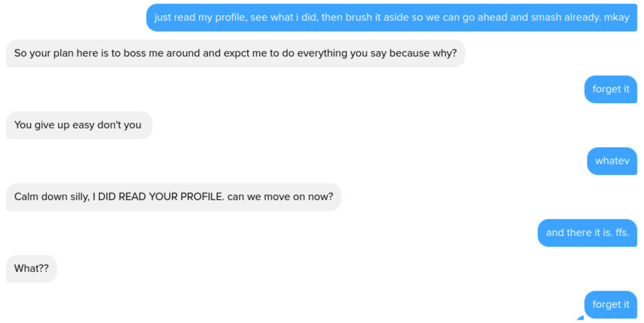This screenshot has width=644, height=323.
Task: Click the "What??" received message bubble
Action: (x=31, y=268)
